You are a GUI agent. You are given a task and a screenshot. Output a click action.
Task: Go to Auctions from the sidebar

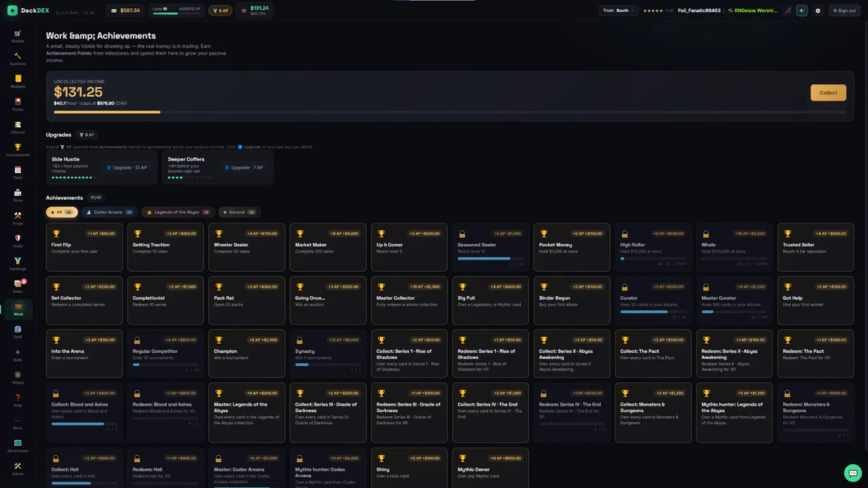pos(18,59)
